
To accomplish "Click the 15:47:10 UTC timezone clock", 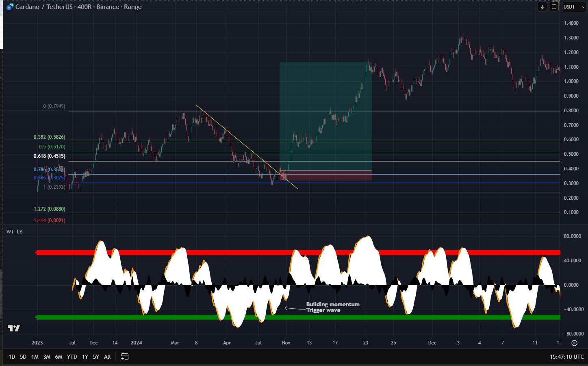I will pos(566,357).
